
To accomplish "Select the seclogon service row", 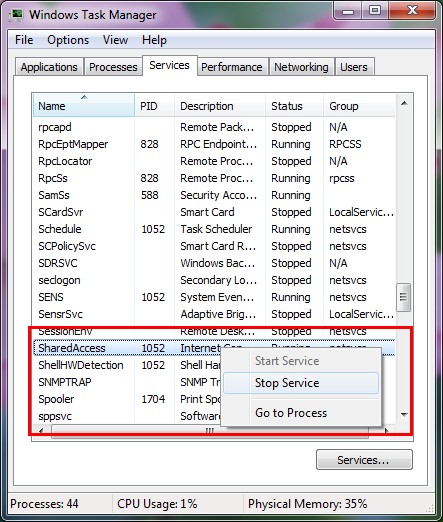I will [214, 280].
